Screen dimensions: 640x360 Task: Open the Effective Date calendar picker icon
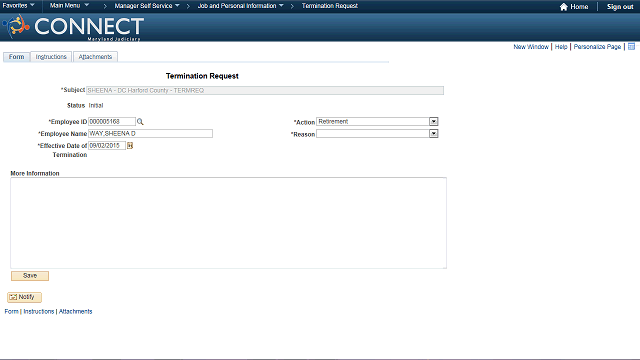pos(130,146)
